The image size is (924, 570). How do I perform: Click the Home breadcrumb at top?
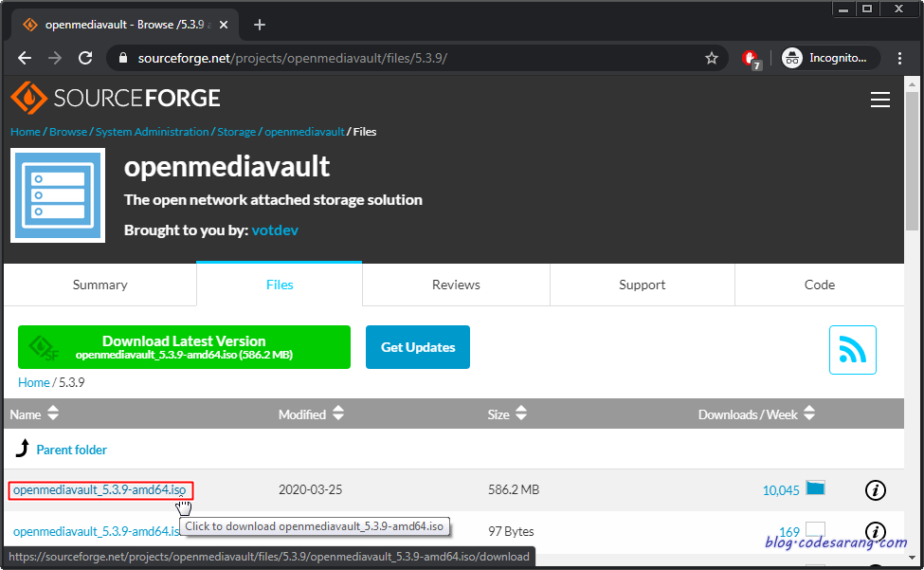26,132
